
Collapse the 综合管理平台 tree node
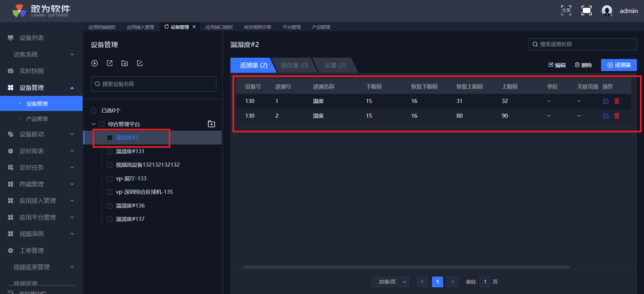94,124
